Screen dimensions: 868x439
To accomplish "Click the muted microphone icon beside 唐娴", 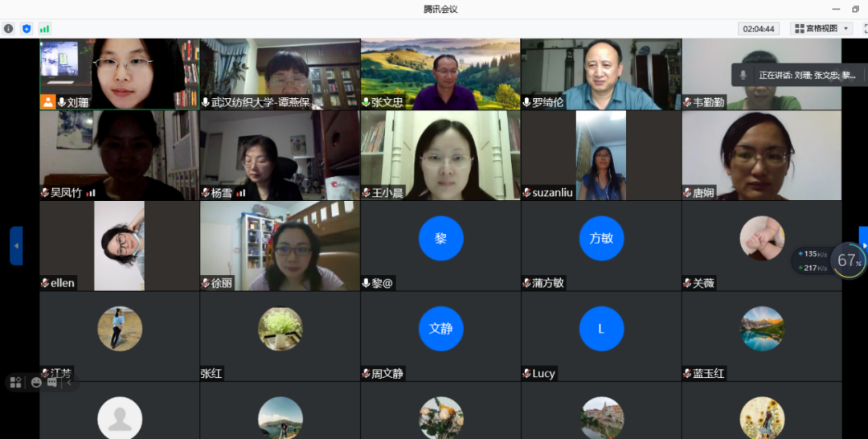I will pyautogui.click(x=687, y=193).
